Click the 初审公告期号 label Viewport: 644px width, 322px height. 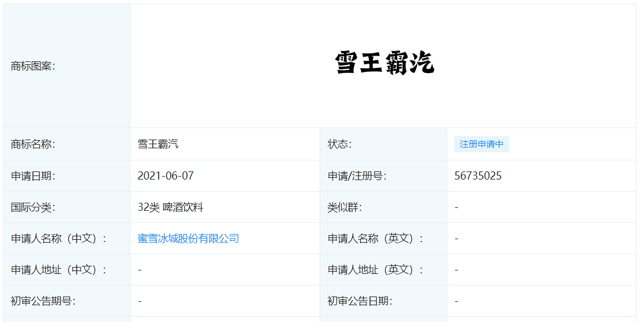(43, 301)
